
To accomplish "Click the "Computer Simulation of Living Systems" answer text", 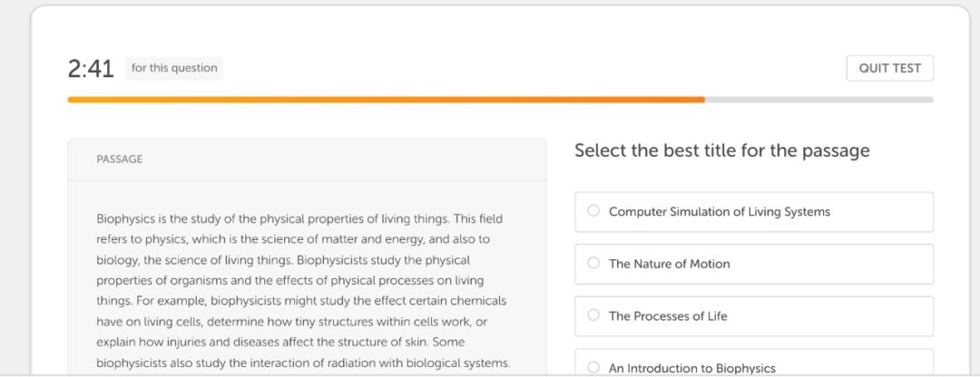I will (719, 212).
